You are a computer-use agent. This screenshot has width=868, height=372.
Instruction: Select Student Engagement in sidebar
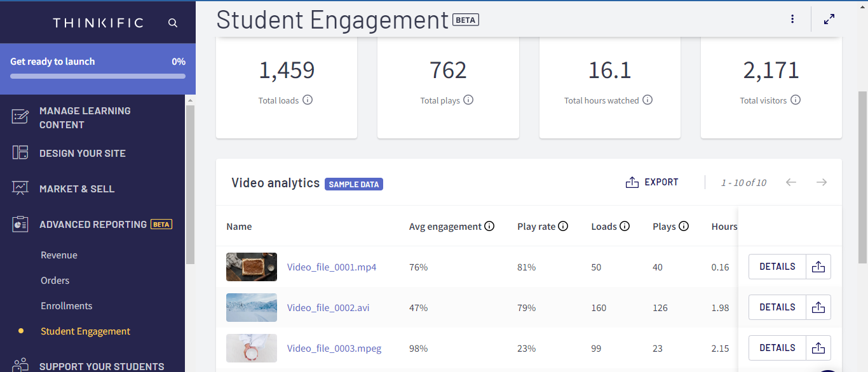[x=85, y=331]
